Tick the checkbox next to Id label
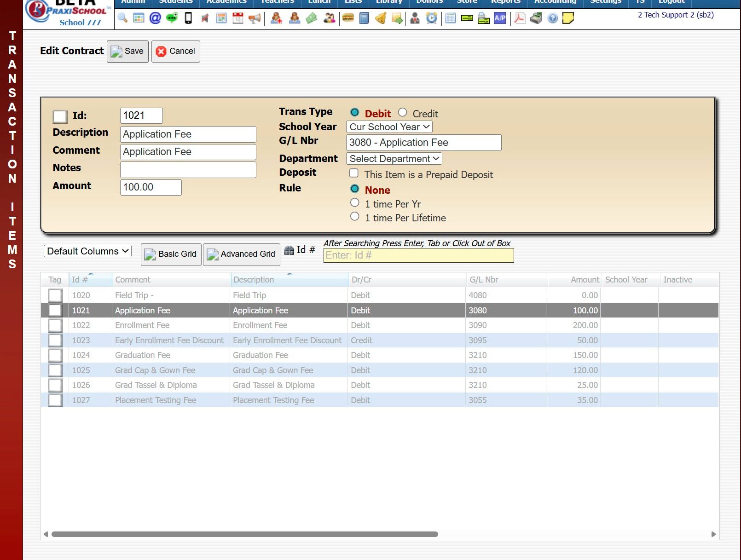This screenshot has height=560, width=741. [x=60, y=116]
